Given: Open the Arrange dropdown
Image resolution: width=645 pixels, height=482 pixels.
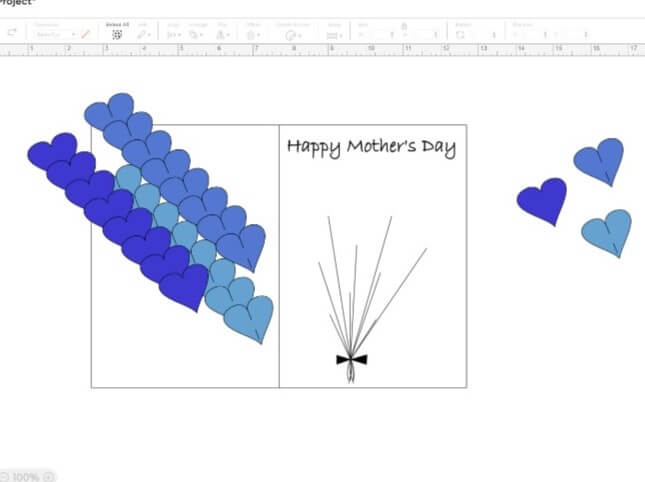Looking at the screenshot, I should 196,35.
